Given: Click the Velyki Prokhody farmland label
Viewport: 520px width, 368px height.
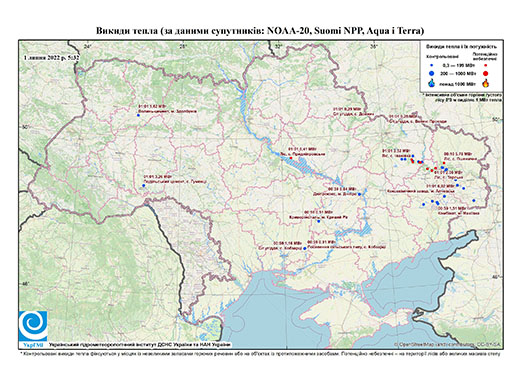Looking at the screenshot, I should (x=417, y=119).
